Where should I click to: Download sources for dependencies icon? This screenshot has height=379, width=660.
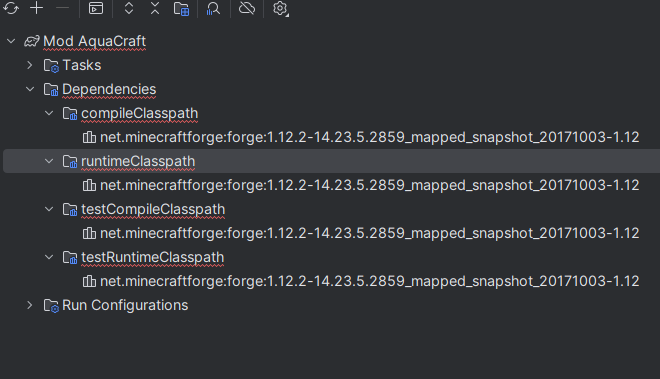tap(181, 8)
